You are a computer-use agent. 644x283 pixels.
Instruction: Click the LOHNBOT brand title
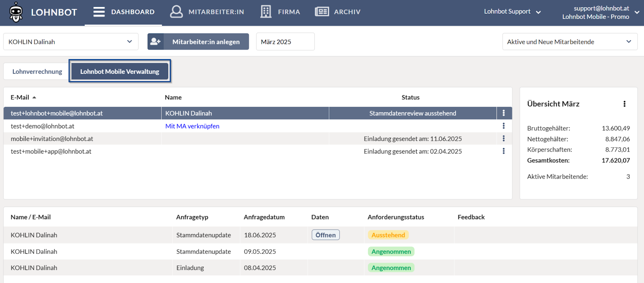[54, 12]
